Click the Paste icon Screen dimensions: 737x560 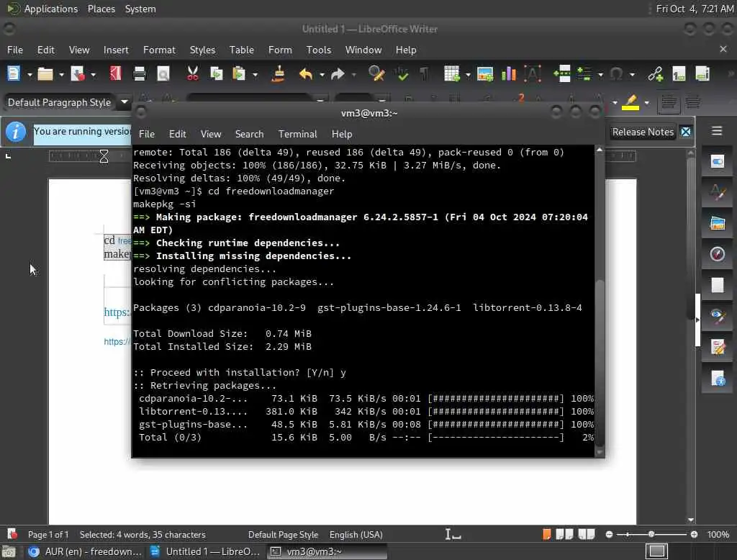(239, 74)
